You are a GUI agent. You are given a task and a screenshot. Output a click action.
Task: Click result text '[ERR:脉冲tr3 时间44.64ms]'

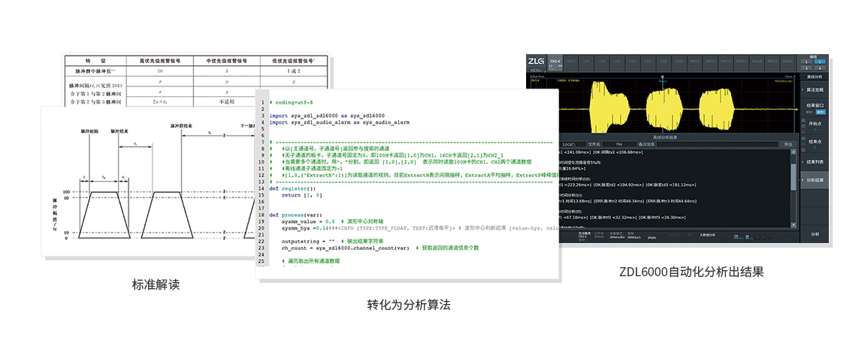[x=672, y=201]
